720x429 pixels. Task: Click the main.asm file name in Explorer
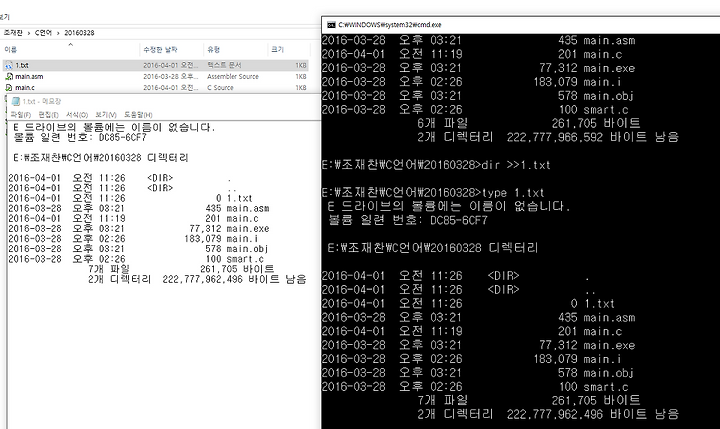[29, 77]
